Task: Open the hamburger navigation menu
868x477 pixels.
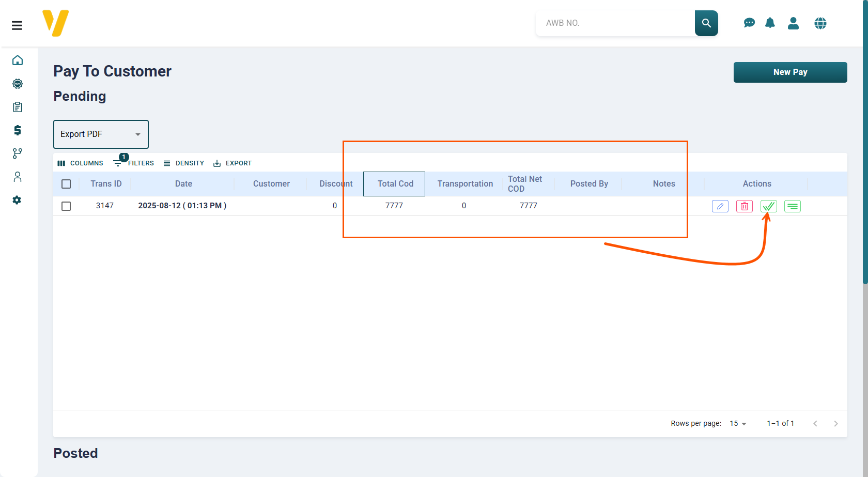Action: [x=17, y=25]
